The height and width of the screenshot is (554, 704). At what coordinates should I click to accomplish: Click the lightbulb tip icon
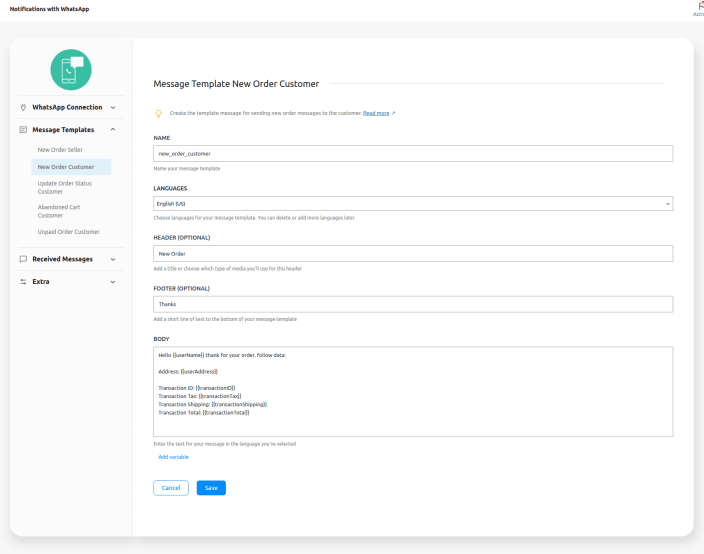coord(158,114)
